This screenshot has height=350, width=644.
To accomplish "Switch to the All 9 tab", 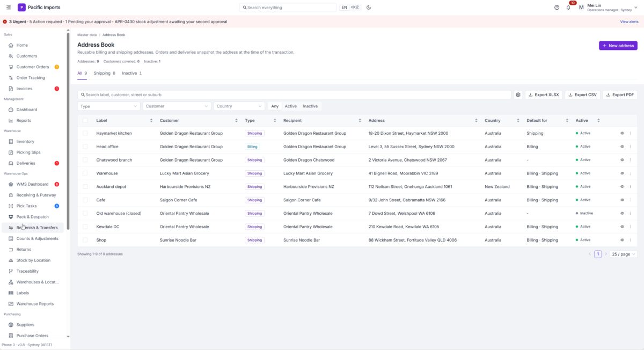I will 82,73.
